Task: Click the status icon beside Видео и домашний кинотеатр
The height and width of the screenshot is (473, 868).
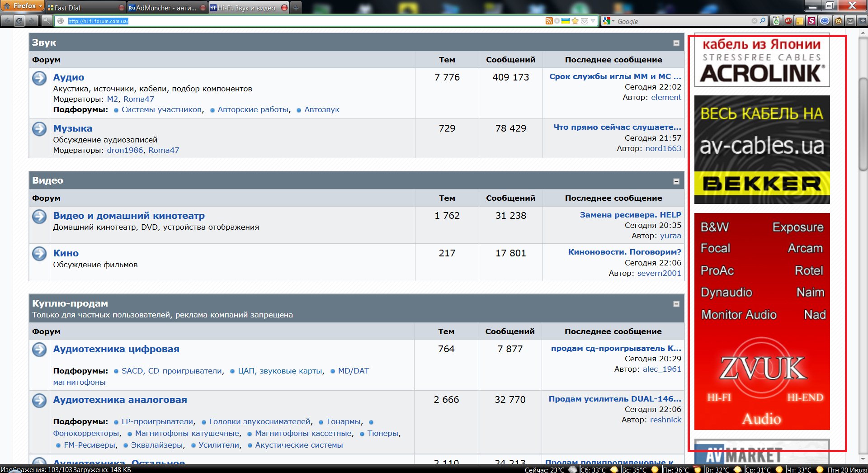Action: tap(39, 216)
